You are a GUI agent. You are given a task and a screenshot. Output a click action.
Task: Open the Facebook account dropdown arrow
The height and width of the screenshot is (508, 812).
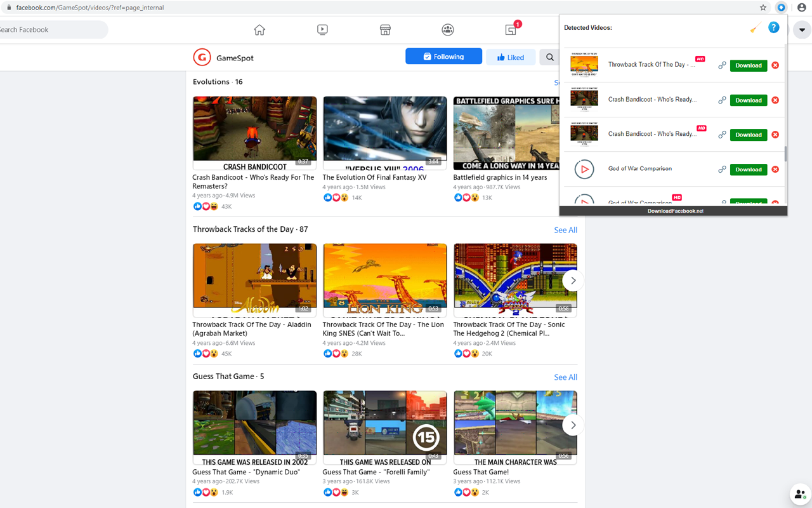pos(802,30)
